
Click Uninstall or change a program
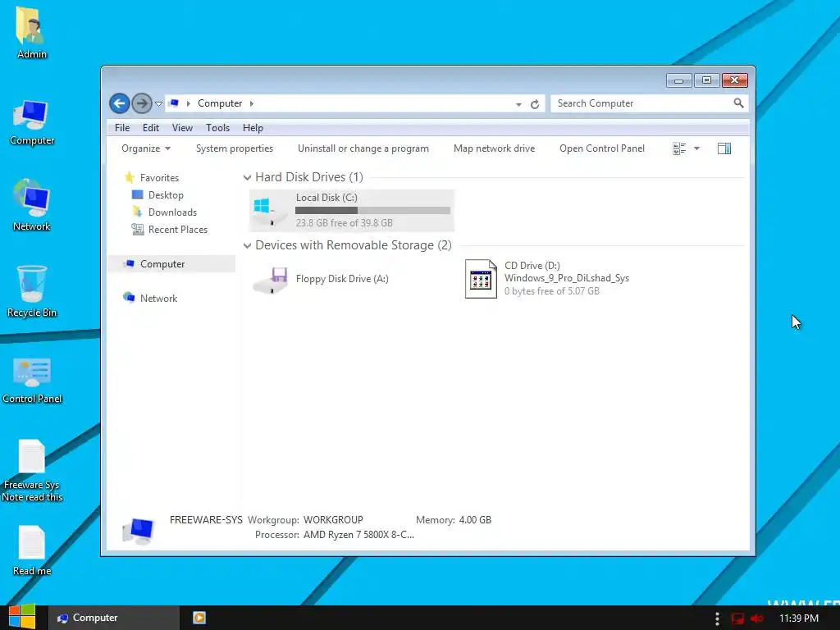(x=363, y=148)
